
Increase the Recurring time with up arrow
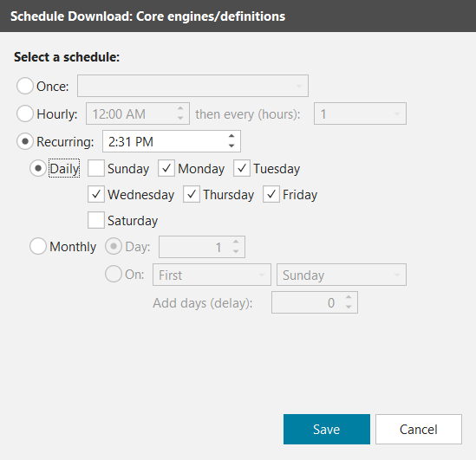click(x=231, y=137)
